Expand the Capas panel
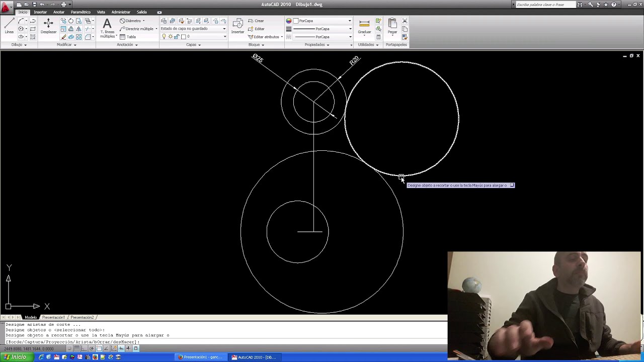The width and height of the screenshot is (644, 362). (x=193, y=45)
